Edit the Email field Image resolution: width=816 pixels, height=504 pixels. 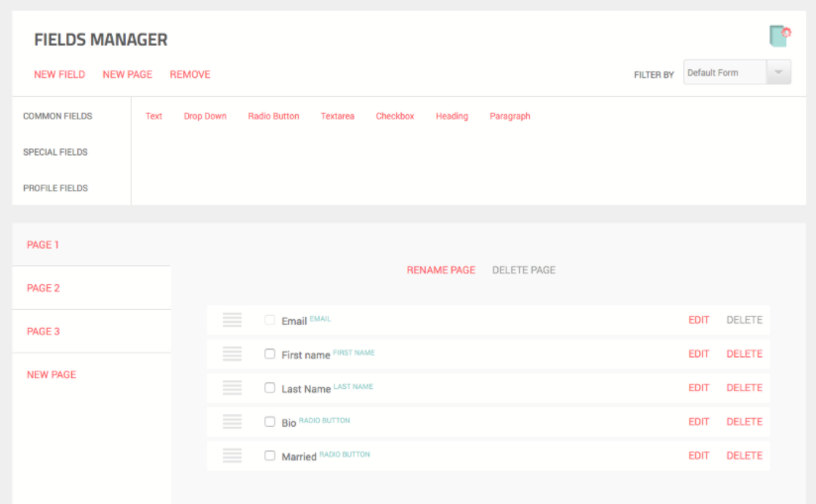pos(698,320)
